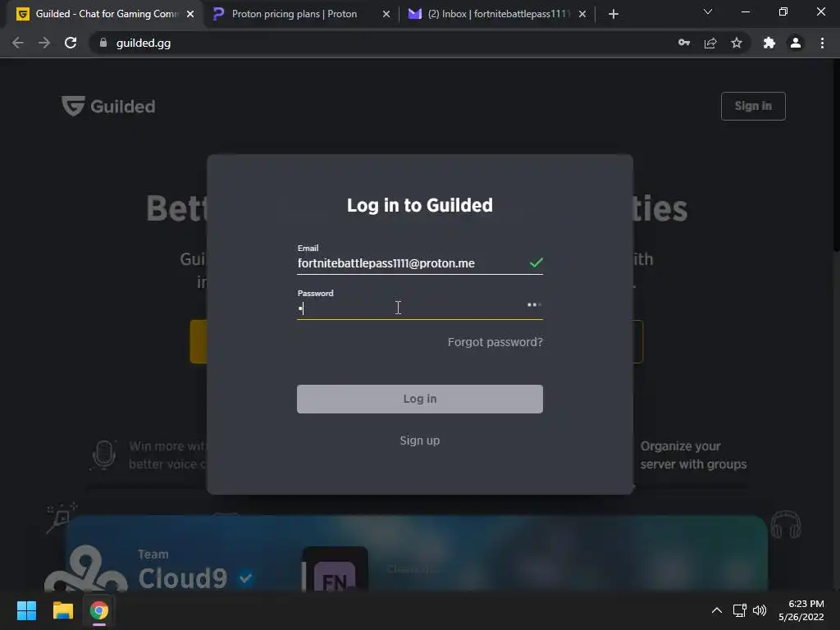The width and height of the screenshot is (840, 630).
Task: Open the Chrome three-dot menu
Action: tap(822, 43)
